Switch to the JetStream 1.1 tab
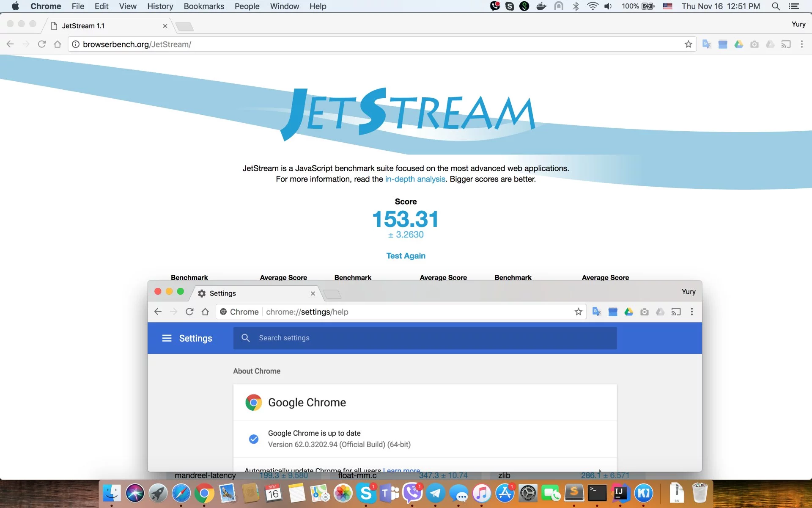The width and height of the screenshot is (812, 508). coord(107,26)
